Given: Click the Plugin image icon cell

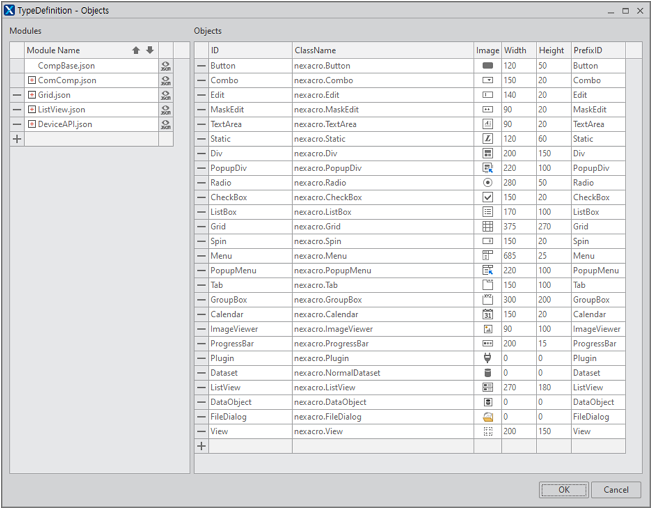Looking at the screenshot, I should click(x=488, y=358).
